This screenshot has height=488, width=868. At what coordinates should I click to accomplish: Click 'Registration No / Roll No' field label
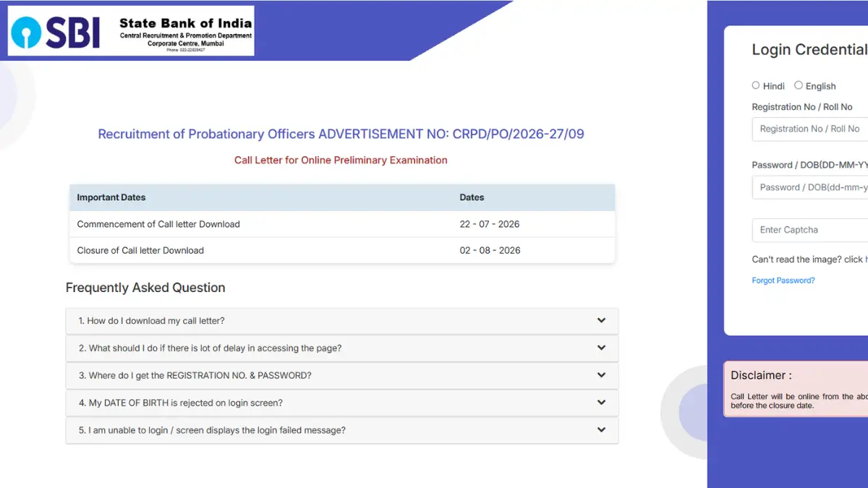(x=802, y=107)
